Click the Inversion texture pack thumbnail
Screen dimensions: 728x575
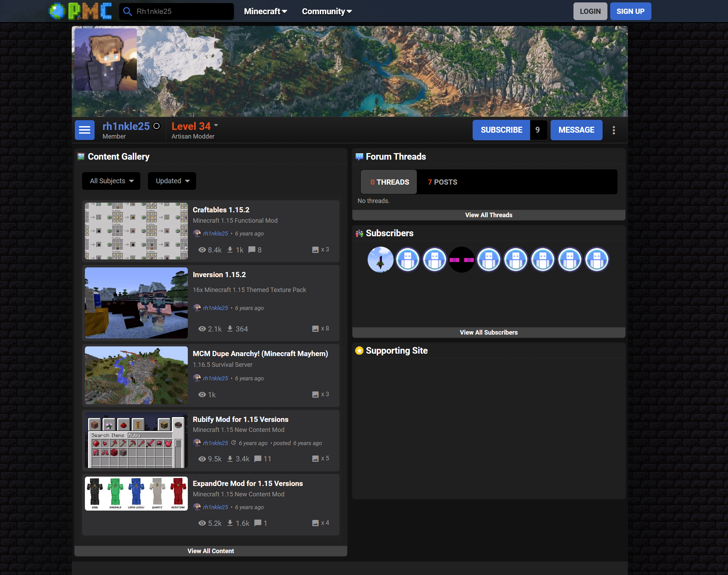point(136,303)
